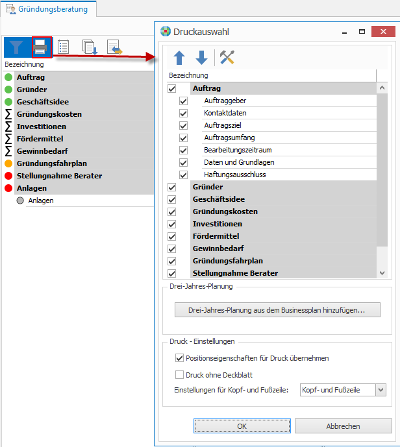Uncheck Fördermittel checkbox in Druckauswahl
Viewport: 400px width, 447px height.
point(172,237)
